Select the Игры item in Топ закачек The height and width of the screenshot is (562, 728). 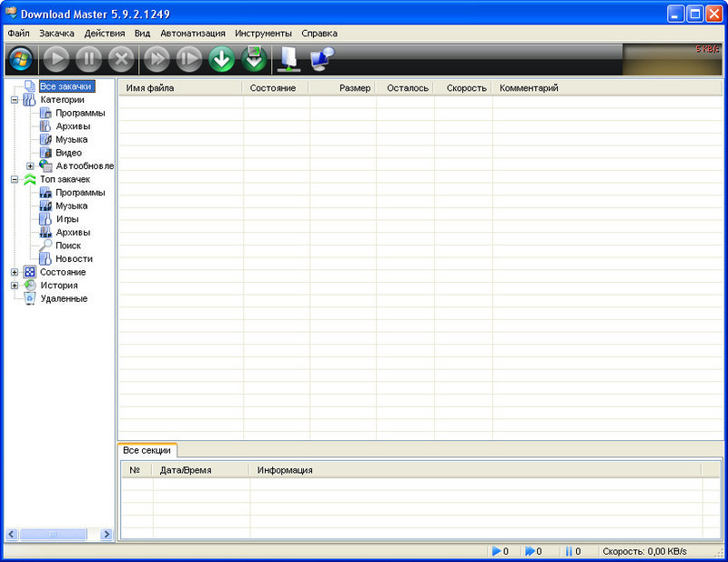tap(67, 219)
